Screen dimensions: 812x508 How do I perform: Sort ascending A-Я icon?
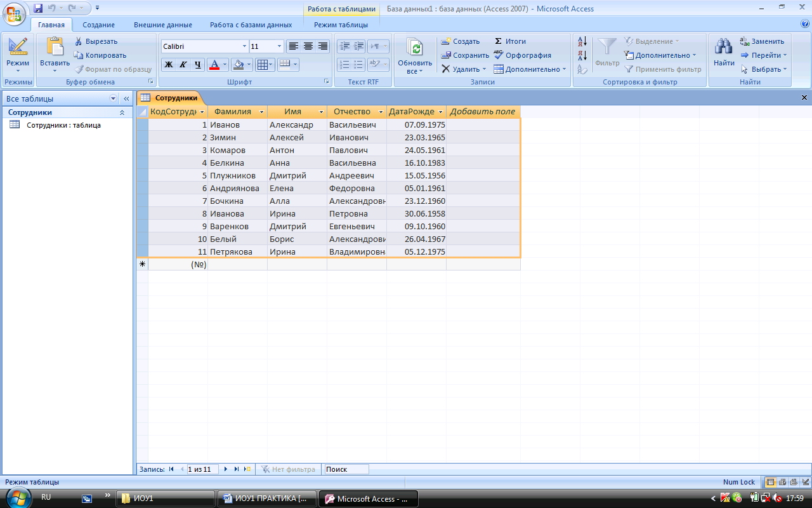point(582,42)
